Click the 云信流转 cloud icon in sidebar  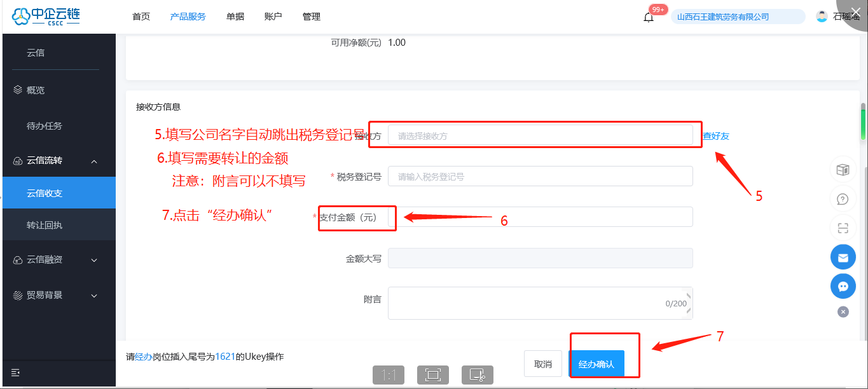pyautogui.click(x=18, y=161)
